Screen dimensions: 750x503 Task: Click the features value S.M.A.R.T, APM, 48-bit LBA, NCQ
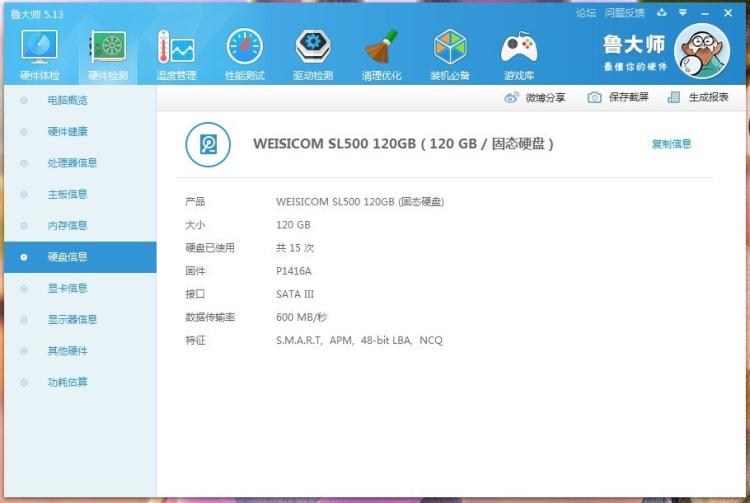click(x=359, y=340)
